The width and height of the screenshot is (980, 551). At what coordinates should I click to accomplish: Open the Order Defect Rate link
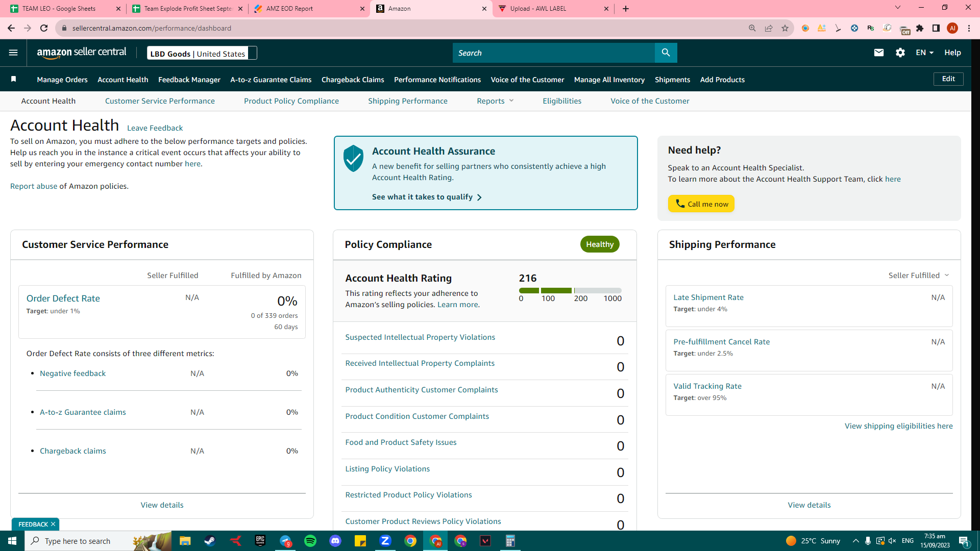point(63,298)
